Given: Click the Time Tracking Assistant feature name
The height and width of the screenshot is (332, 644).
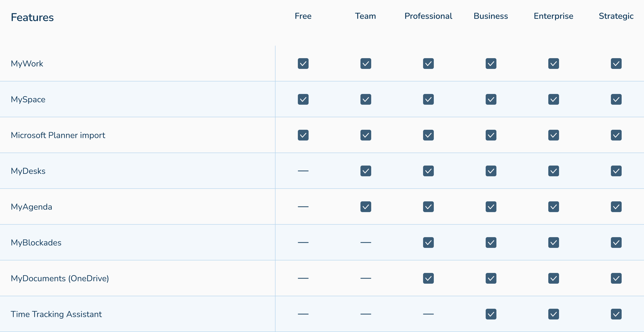Looking at the screenshot, I should (x=56, y=314).
